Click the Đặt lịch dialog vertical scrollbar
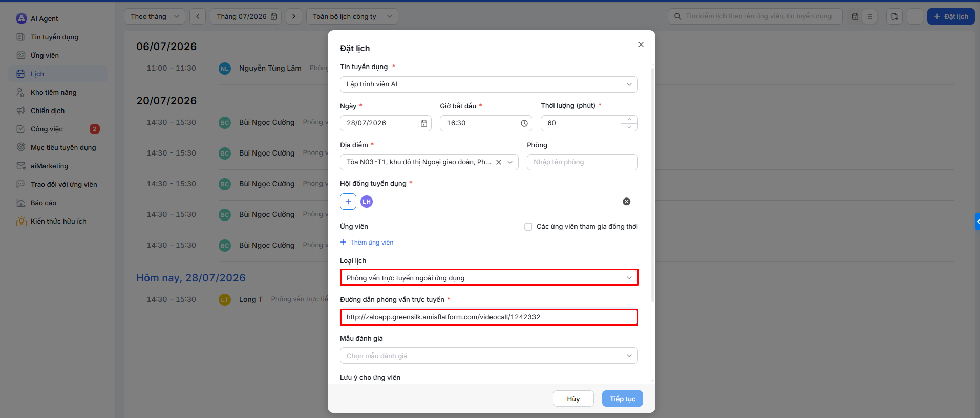Image resolution: width=980 pixels, height=418 pixels. point(653,184)
